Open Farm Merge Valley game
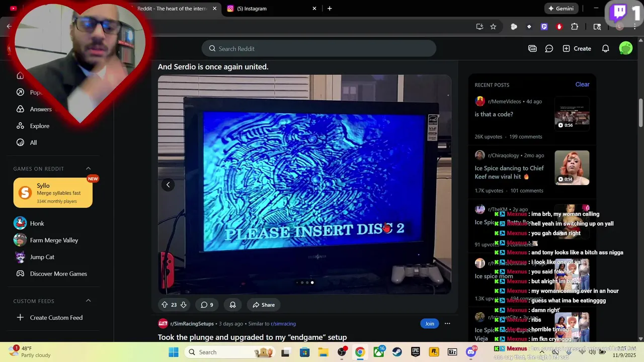This screenshot has width=644, height=362. (54, 240)
